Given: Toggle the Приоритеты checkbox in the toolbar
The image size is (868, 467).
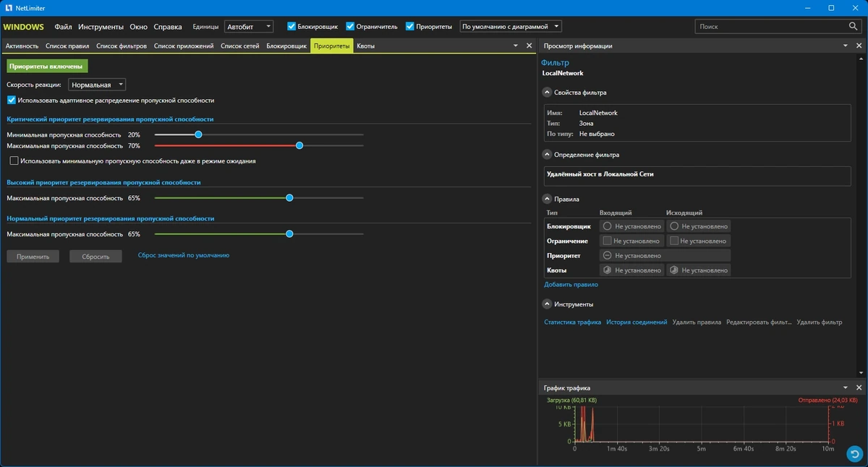Looking at the screenshot, I should (x=410, y=26).
